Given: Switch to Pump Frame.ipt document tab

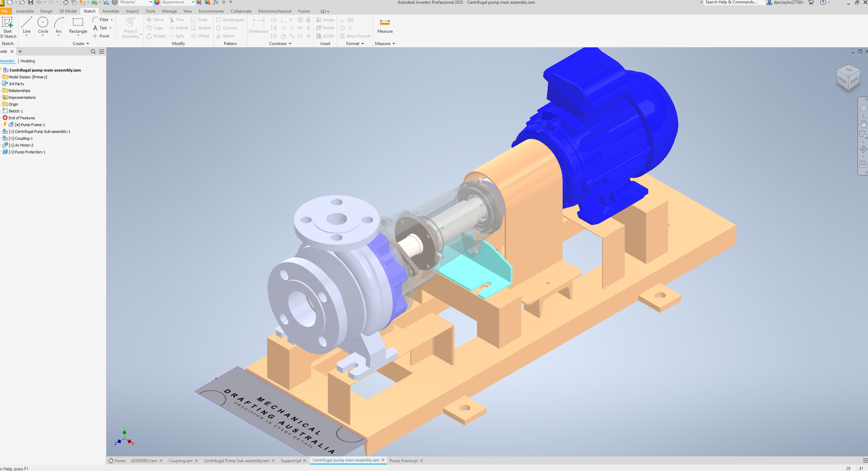Looking at the screenshot, I should pyautogui.click(x=403, y=461).
